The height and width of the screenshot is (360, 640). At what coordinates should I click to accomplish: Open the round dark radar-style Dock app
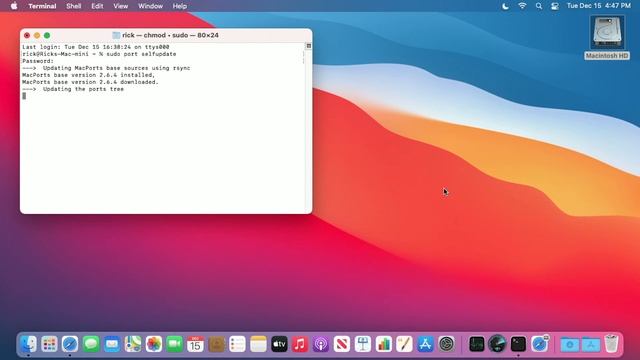click(x=497, y=344)
